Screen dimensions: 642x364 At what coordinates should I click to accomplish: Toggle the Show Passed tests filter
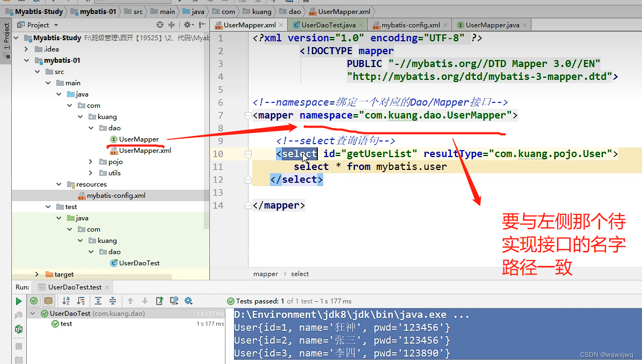34,301
